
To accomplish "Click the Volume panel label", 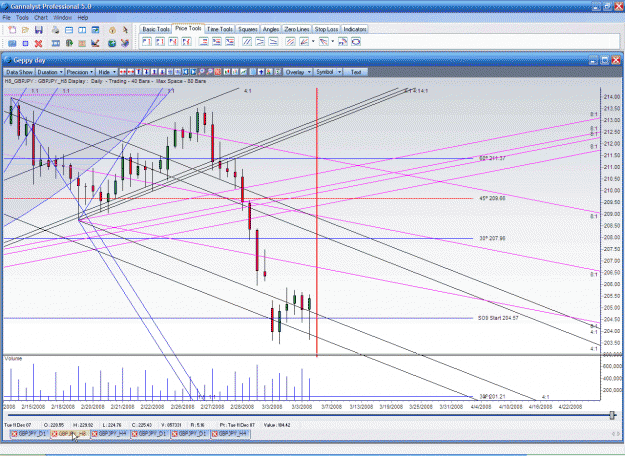I will pyautogui.click(x=13, y=359).
